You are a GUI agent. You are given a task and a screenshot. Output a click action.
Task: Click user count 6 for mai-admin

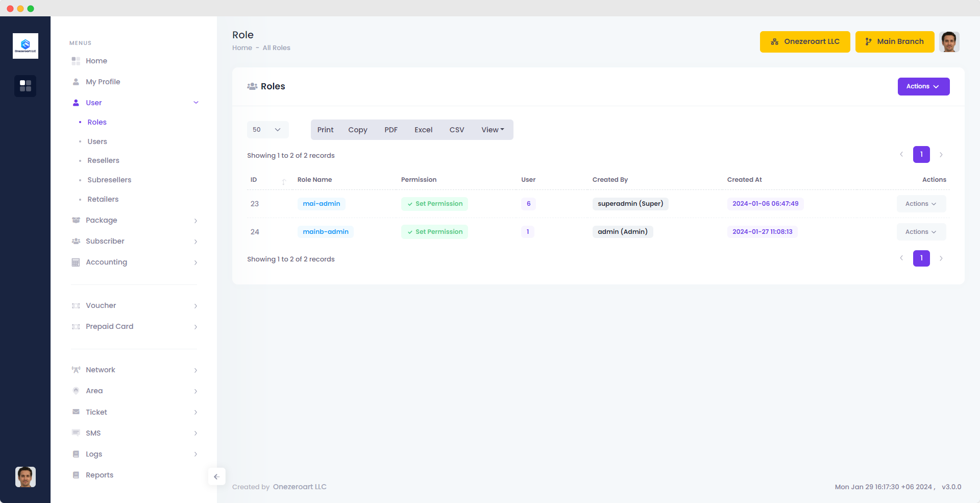tap(528, 204)
